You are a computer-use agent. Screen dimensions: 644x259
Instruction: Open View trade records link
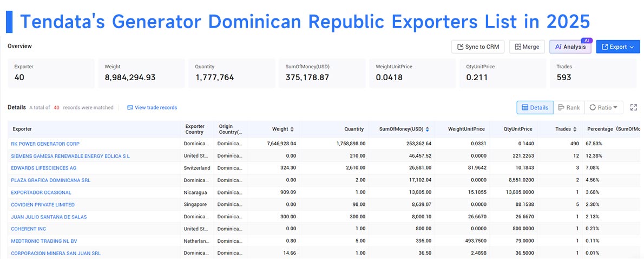152,108
